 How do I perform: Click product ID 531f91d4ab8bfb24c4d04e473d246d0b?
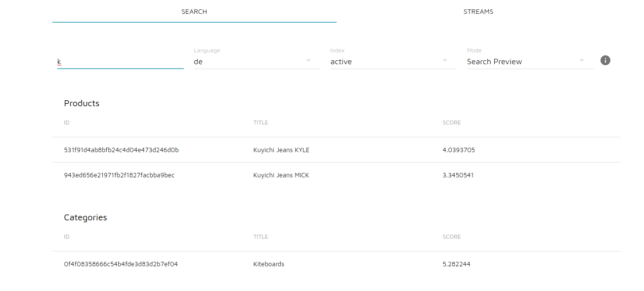122,150
